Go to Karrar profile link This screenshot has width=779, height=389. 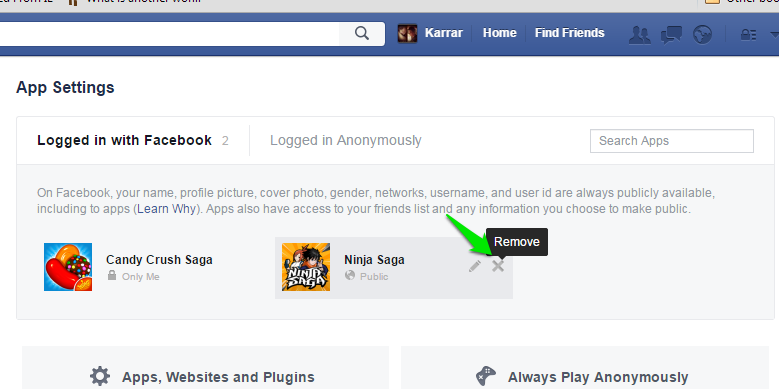[x=444, y=33]
